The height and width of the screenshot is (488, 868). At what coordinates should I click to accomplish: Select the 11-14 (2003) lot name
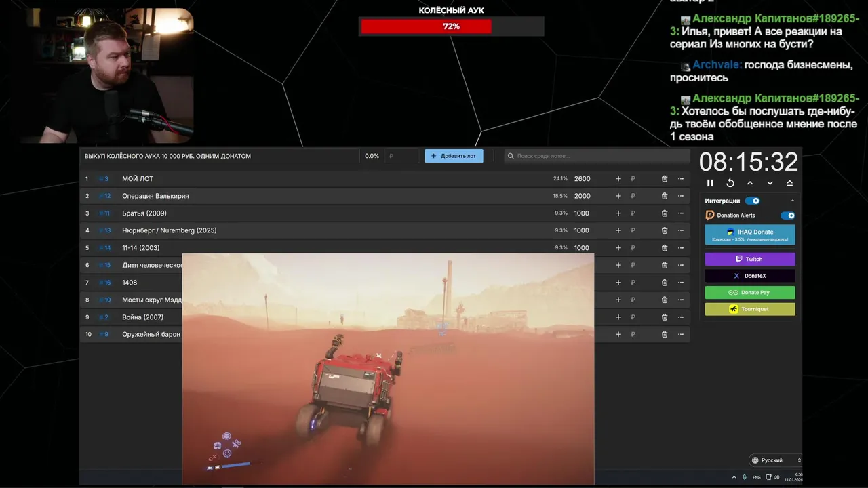coord(141,248)
